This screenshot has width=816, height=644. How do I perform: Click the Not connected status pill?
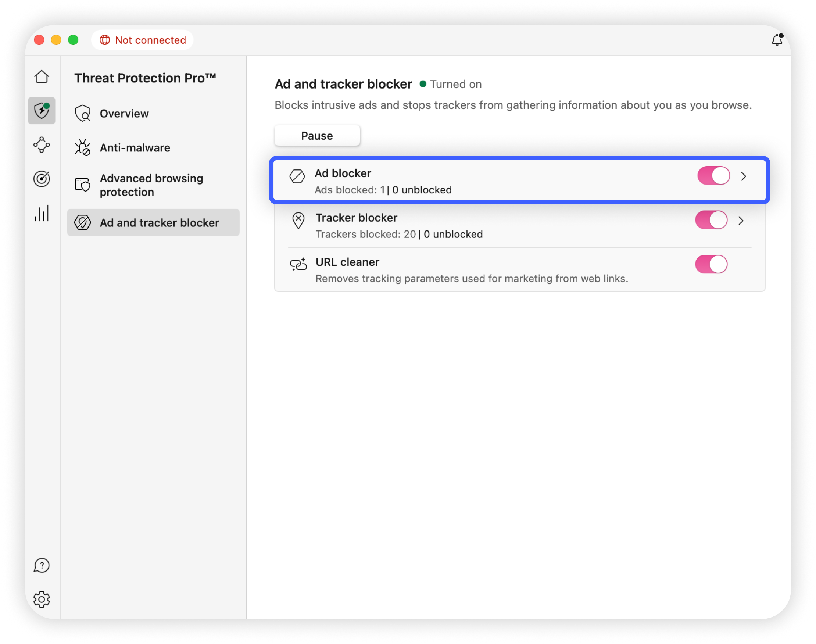[143, 40]
